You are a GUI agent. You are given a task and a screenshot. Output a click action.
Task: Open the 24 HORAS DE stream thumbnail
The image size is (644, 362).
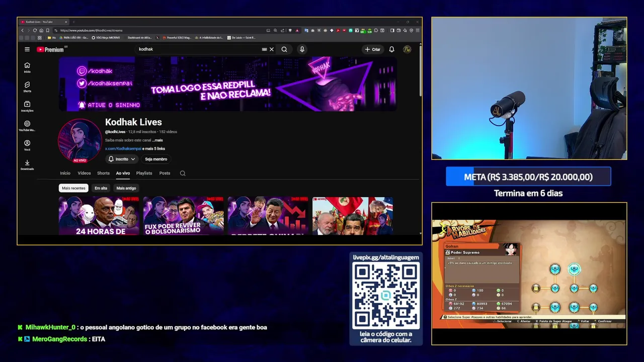point(99,216)
